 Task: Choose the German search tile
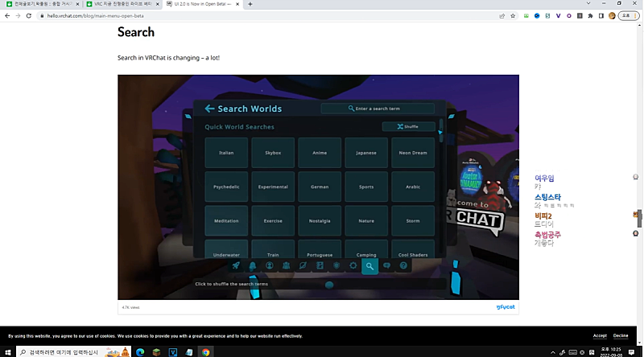pos(320,187)
